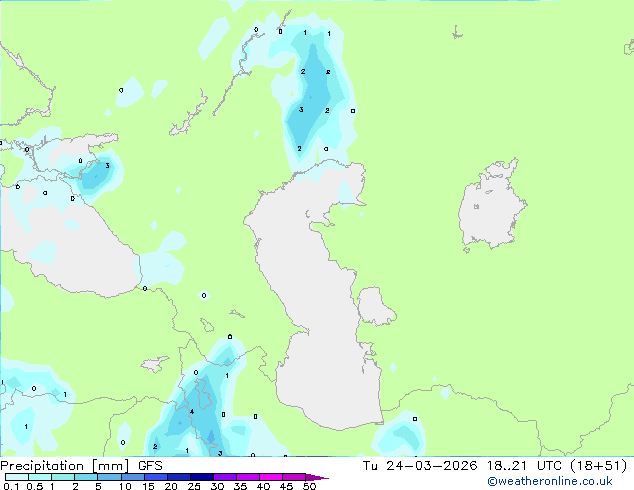Pick the 0.5 to 1 mm legend swatch
The height and width of the screenshot is (490, 634).
(40, 477)
